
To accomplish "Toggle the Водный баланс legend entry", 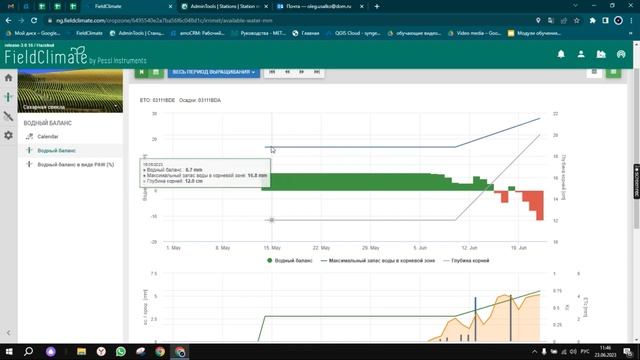I will 289,260.
